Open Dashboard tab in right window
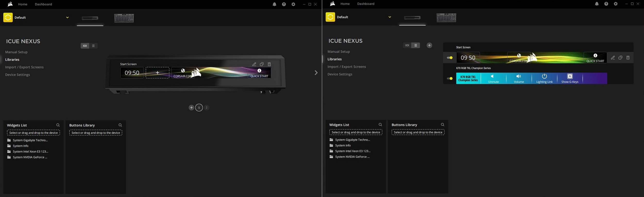Image resolution: width=644 pixels, height=197 pixels. (366, 4)
